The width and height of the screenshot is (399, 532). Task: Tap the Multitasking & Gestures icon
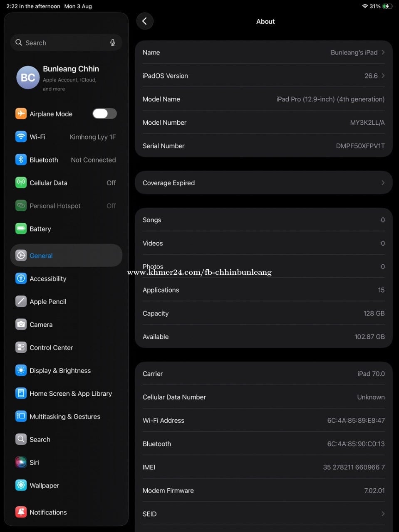click(x=21, y=416)
